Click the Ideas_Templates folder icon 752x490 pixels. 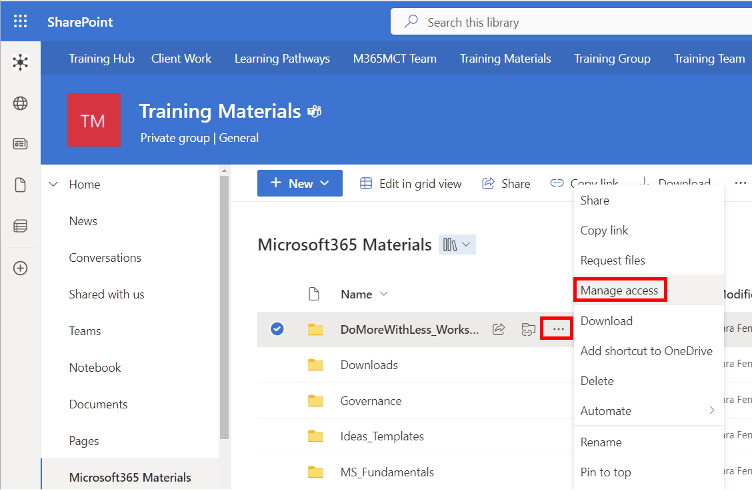click(316, 436)
